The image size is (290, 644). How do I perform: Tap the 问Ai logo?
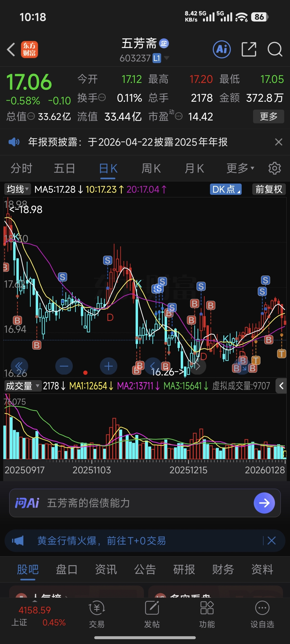(x=27, y=503)
